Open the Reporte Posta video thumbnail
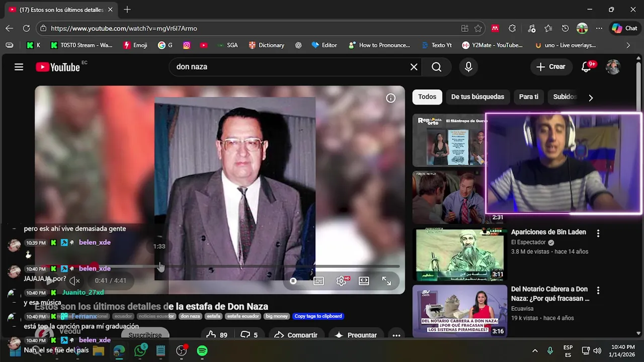Image resolution: width=644 pixels, height=362 pixels. tap(449, 140)
